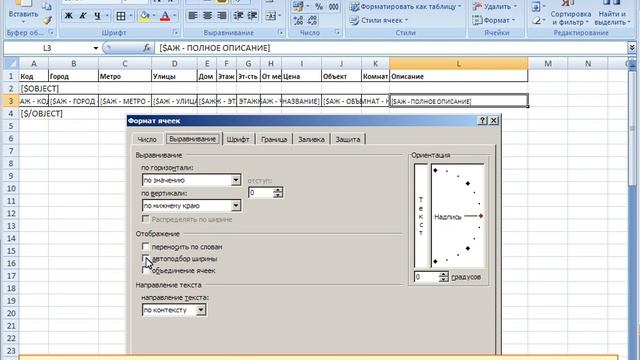Open 'по вертикали' alignment dropdown
This screenshot has height=360, width=640.
(236, 205)
